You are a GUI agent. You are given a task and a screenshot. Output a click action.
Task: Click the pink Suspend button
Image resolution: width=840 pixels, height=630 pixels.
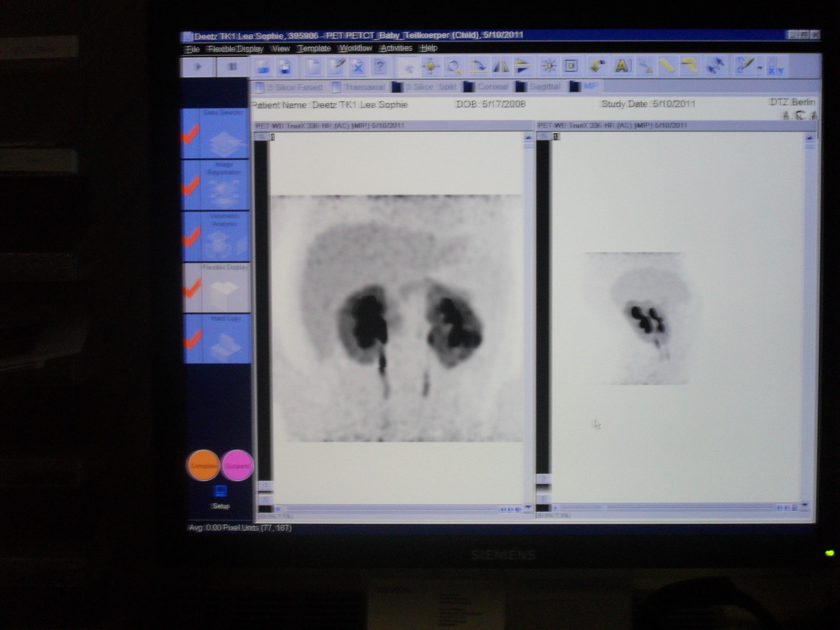(237, 466)
